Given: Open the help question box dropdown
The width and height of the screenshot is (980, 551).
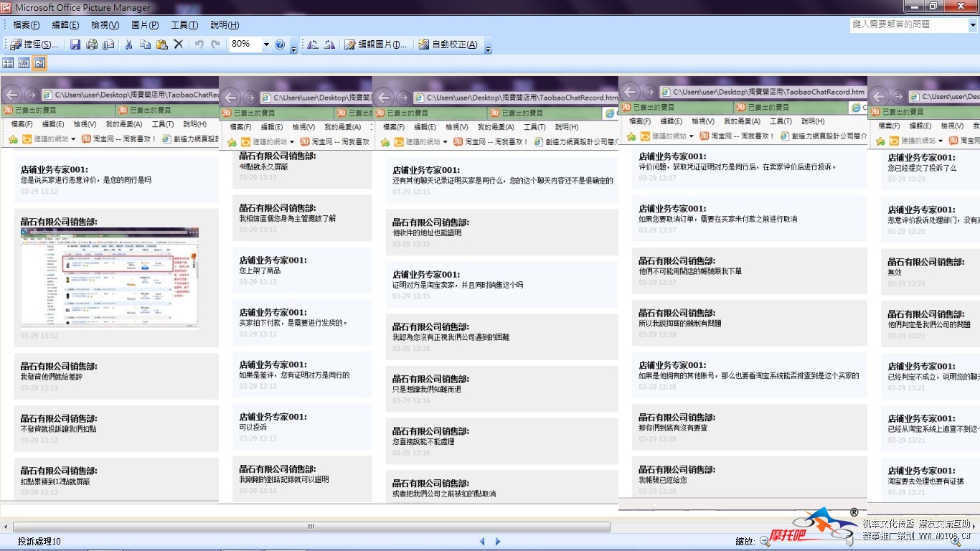Looking at the screenshot, I should (974, 24).
